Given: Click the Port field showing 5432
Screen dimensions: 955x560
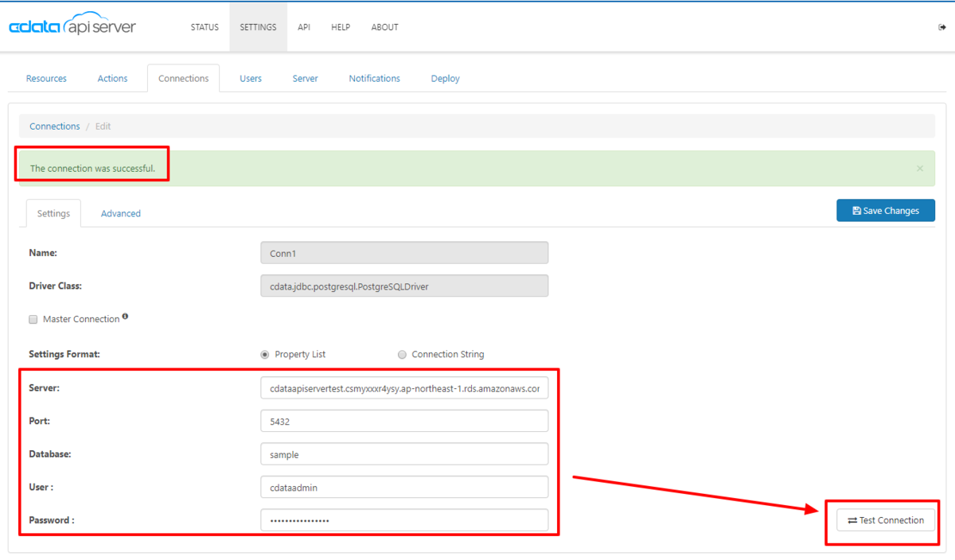Looking at the screenshot, I should [x=404, y=421].
